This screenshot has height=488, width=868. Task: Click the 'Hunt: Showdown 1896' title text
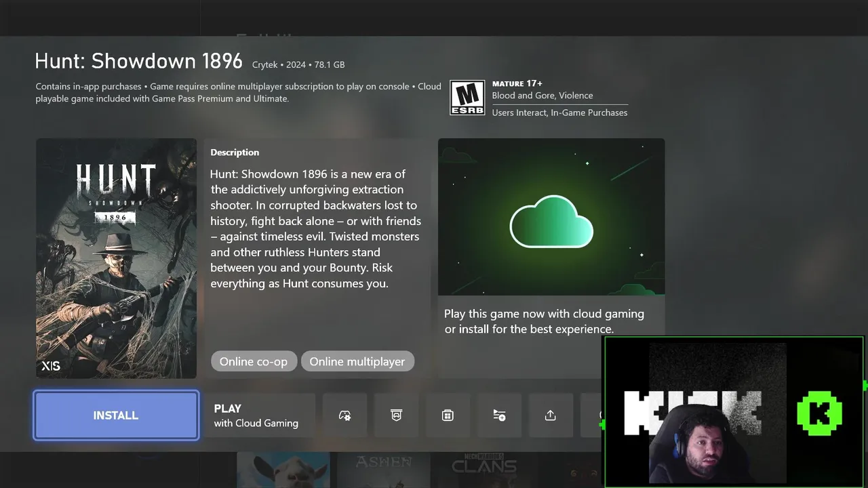[138, 61]
